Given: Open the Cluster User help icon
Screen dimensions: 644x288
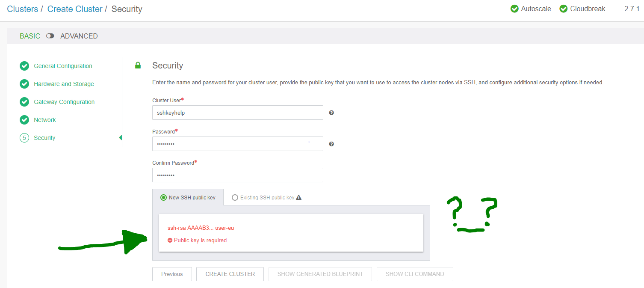Looking at the screenshot, I should click(x=331, y=113).
